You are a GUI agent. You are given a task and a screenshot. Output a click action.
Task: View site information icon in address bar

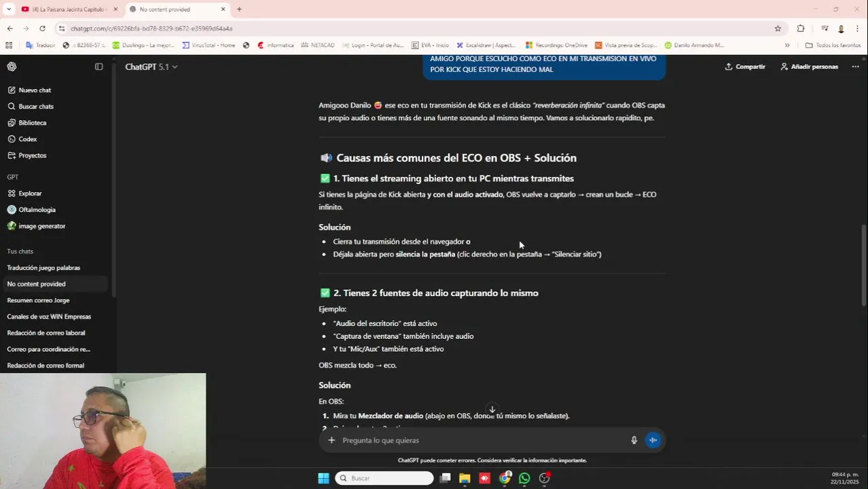62,29
